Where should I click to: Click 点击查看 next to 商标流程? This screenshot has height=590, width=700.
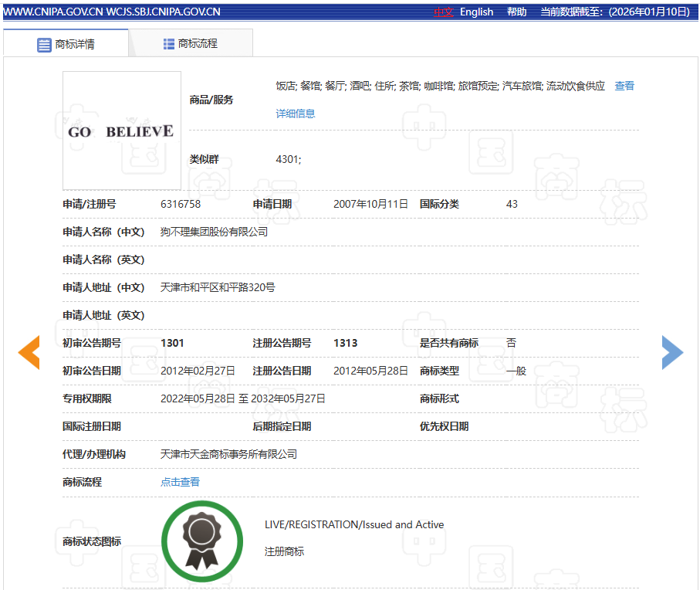click(x=180, y=482)
